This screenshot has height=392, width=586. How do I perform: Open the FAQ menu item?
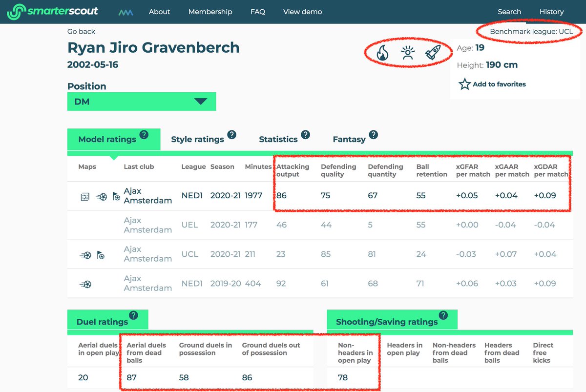pos(258,12)
